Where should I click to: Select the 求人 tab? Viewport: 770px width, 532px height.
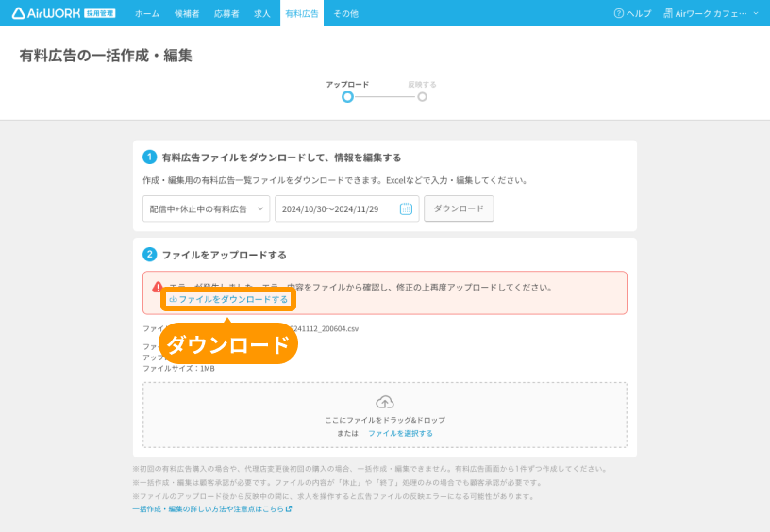coord(262,14)
